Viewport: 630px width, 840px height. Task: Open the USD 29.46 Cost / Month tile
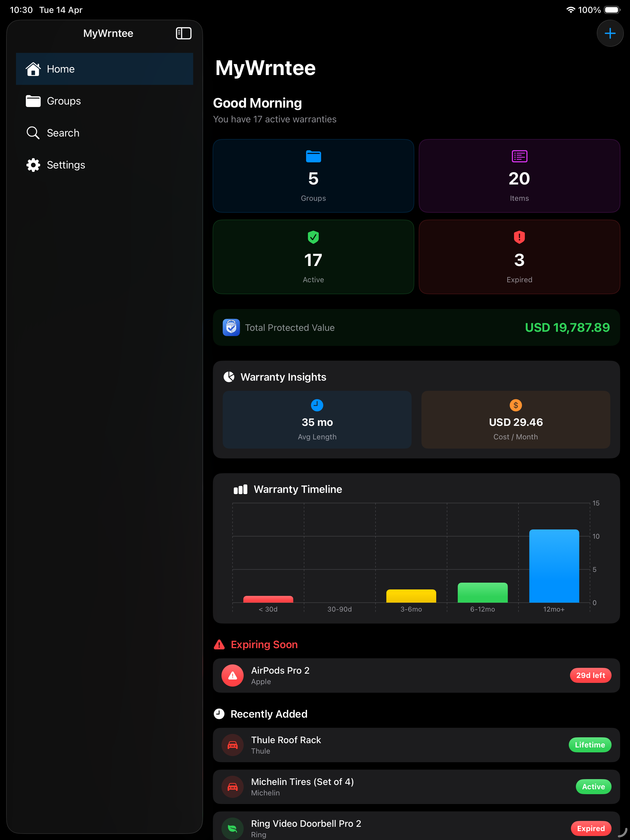tap(516, 420)
